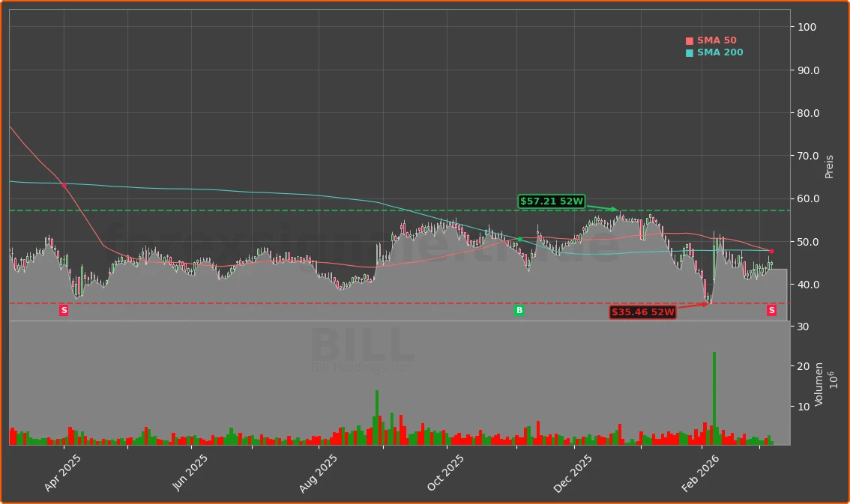
Task: Click the red dot ending the SMA 50 line
Action: (771, 251)
